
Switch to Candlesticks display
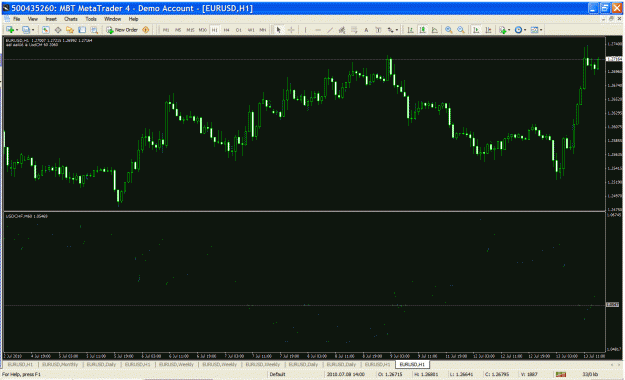(423, 30)
